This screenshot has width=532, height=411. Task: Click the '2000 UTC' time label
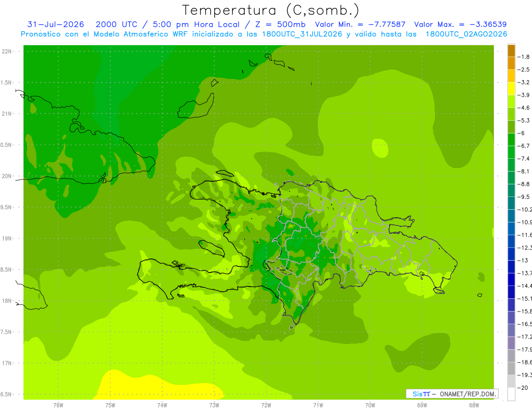pyautogui.click(x=116, y=24)
